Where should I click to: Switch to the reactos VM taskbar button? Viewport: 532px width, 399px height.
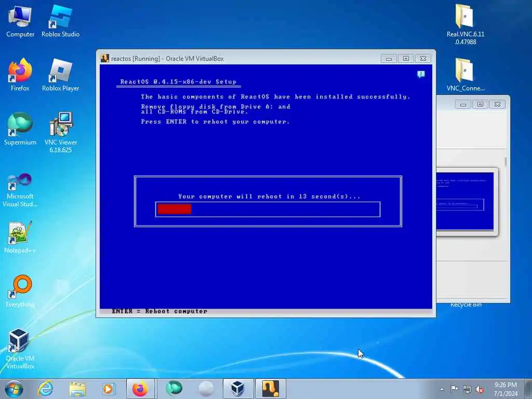(x=270, y=389)
